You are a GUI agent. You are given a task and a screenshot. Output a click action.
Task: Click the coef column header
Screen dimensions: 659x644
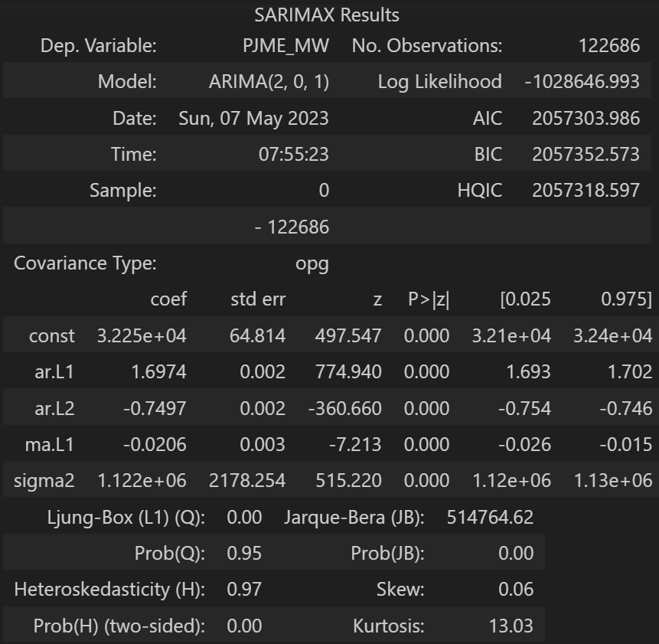[x=168, y=299]
